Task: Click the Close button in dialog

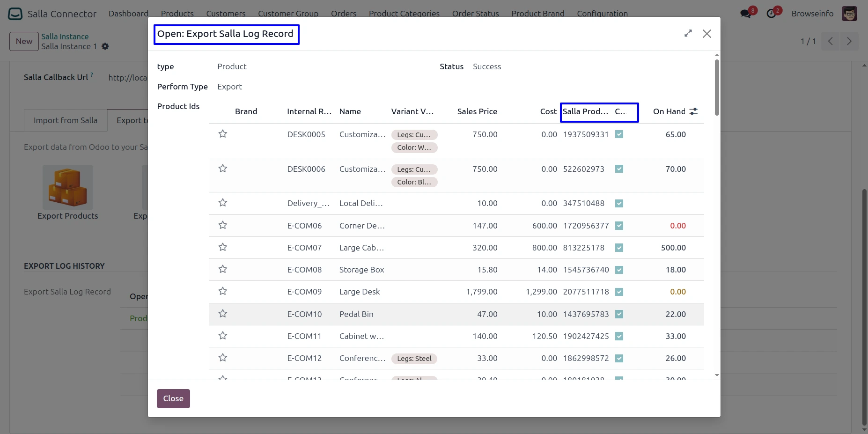Action: tap(173, 398)
